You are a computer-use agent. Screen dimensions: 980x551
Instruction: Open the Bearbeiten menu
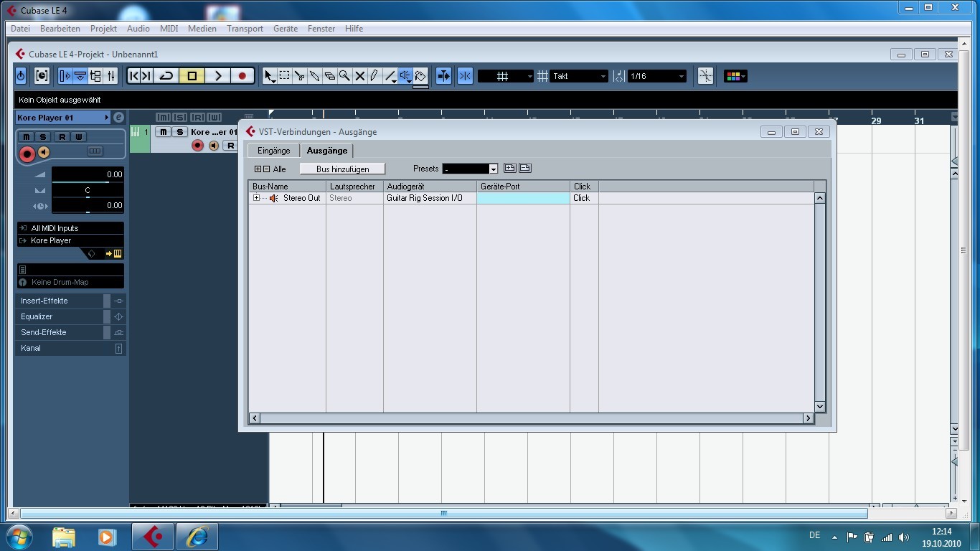(60, 29)
